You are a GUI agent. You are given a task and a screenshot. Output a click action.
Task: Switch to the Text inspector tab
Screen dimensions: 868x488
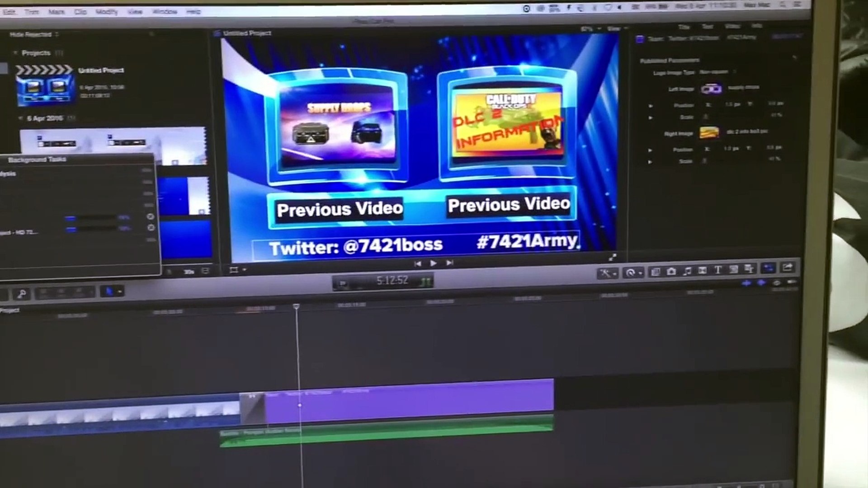708,26
